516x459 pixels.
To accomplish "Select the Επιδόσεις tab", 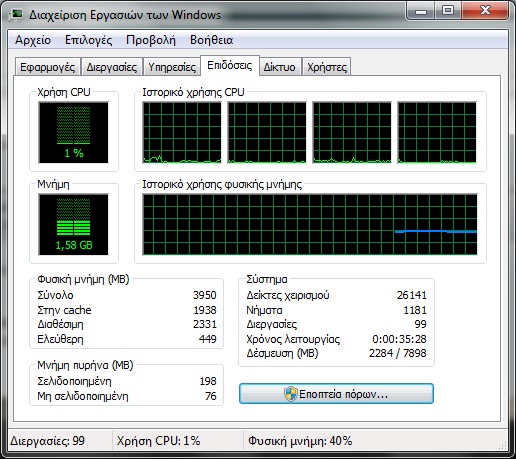I will [230, 65].
